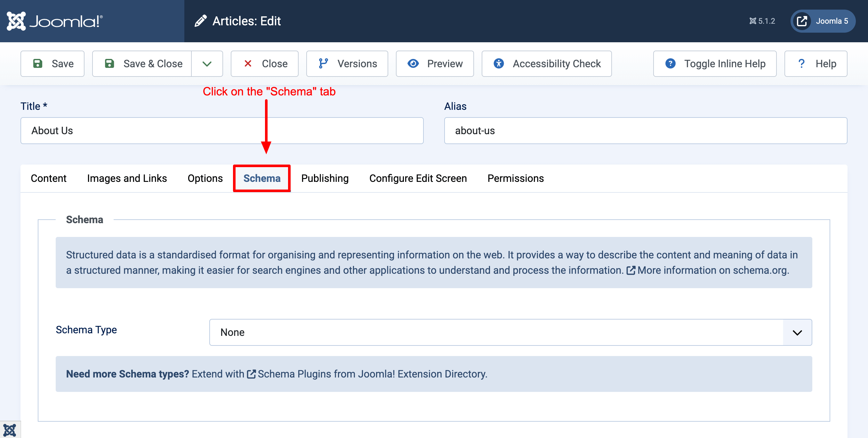Click the red X Close icon

(248, 63)
